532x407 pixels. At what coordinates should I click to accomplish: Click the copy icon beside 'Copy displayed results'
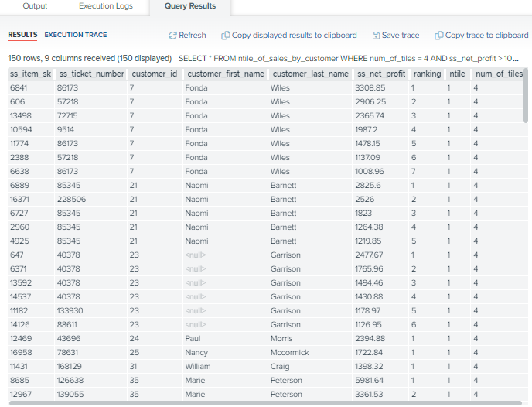pos(225,36)
